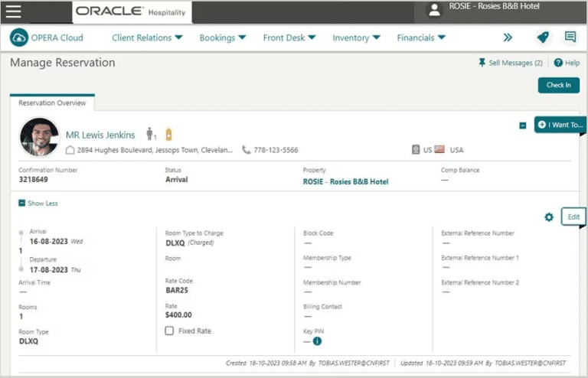Select the Reservation Overview tab
This screenshot has height=378, width=588.
pyautogui.click(x=52, y=103)
